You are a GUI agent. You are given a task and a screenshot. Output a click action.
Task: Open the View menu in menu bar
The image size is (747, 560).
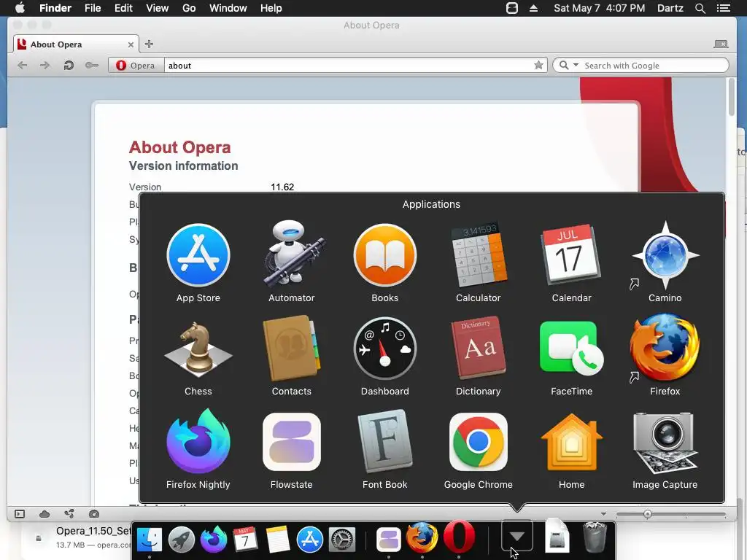click(158, 8)
